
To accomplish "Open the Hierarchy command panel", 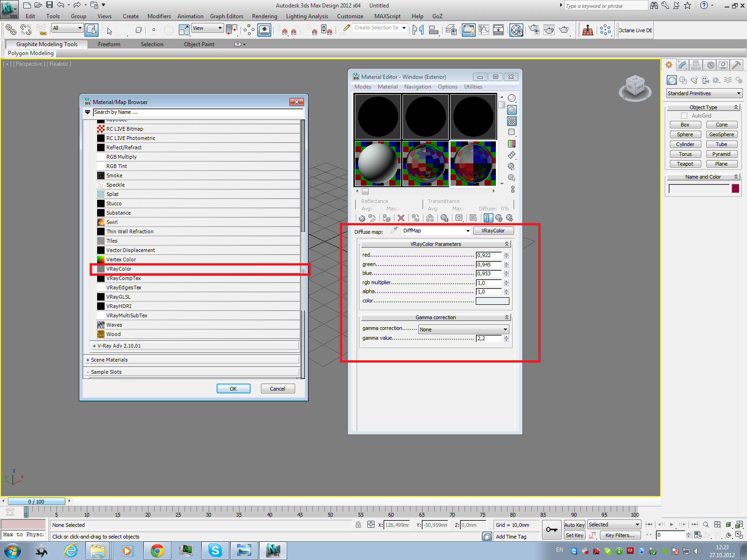I will (x=696, y=65).
